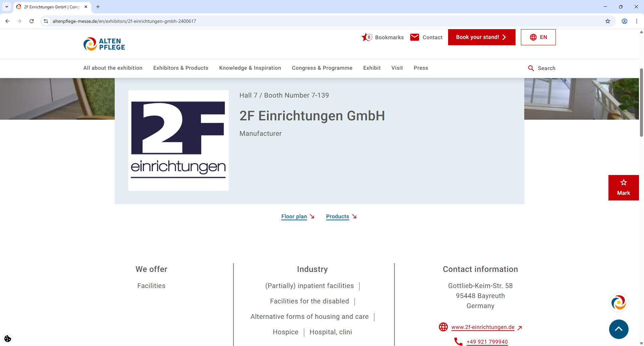
Task: Open the chat widget icon at bottom right
Action: coord(619,302)
